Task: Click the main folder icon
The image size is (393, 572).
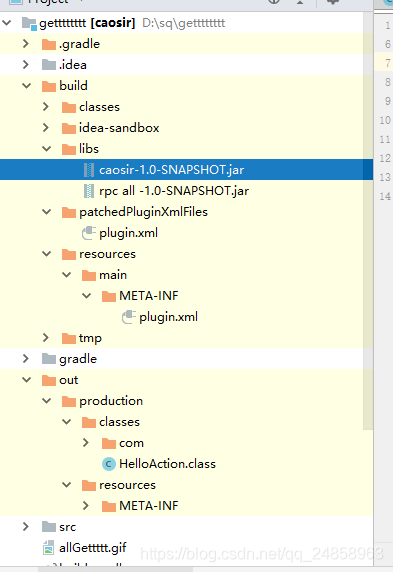Action: (x=89, y=275)
